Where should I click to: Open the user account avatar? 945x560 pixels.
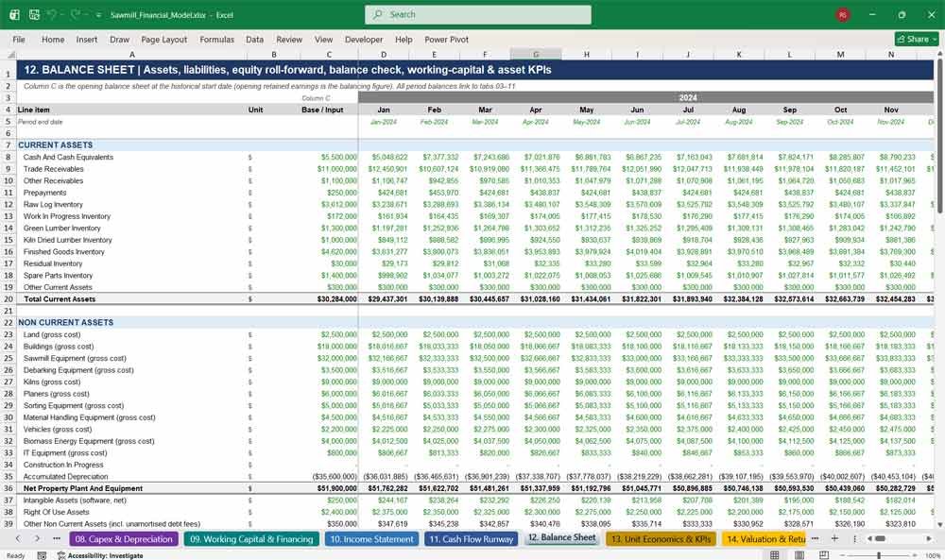coord(843,14)
